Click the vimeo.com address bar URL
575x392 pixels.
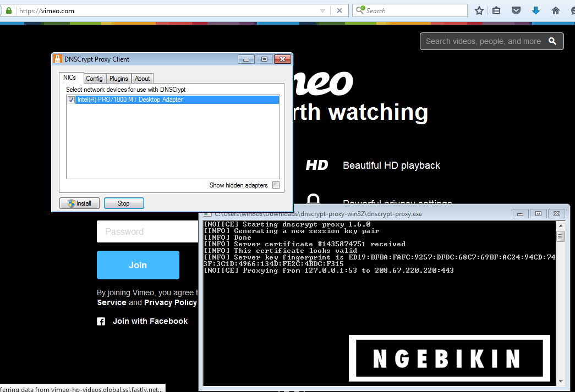tap(47, 11)
